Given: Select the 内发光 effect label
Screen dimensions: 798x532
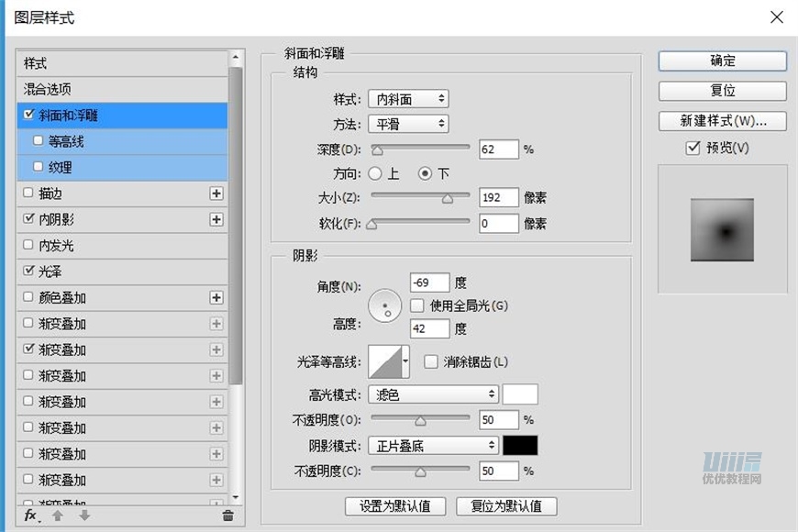Looking at the screenshot, I should (x=57, y=246).
